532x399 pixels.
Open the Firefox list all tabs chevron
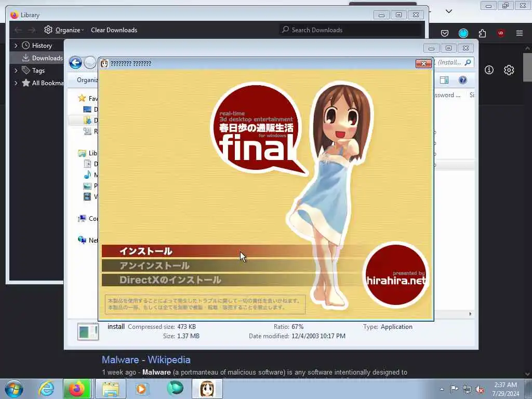click(448, 11)
